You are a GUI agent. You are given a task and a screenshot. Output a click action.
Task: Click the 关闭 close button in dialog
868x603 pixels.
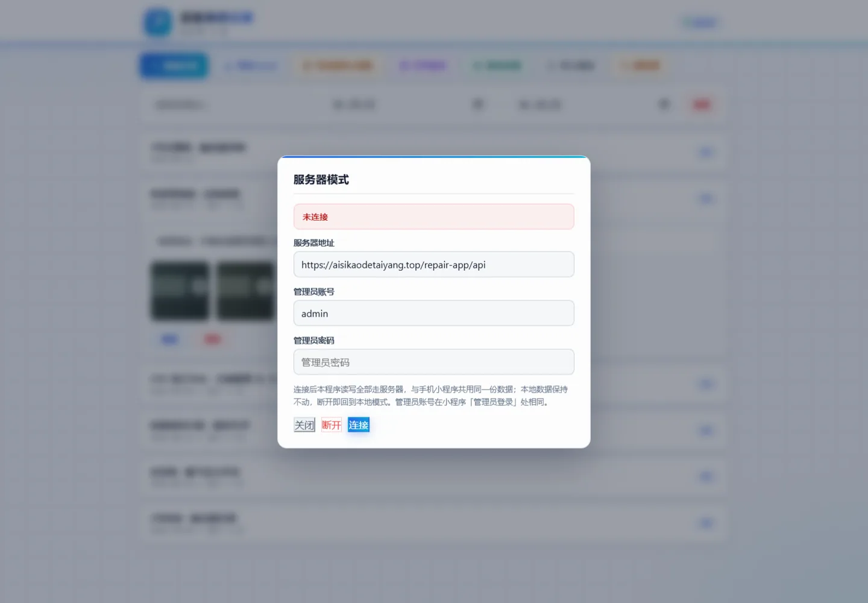point(304,425)
